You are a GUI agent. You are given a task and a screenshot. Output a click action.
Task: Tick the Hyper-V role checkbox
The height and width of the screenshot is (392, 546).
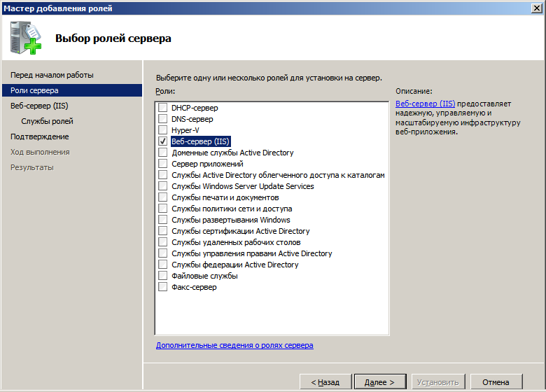162,130
